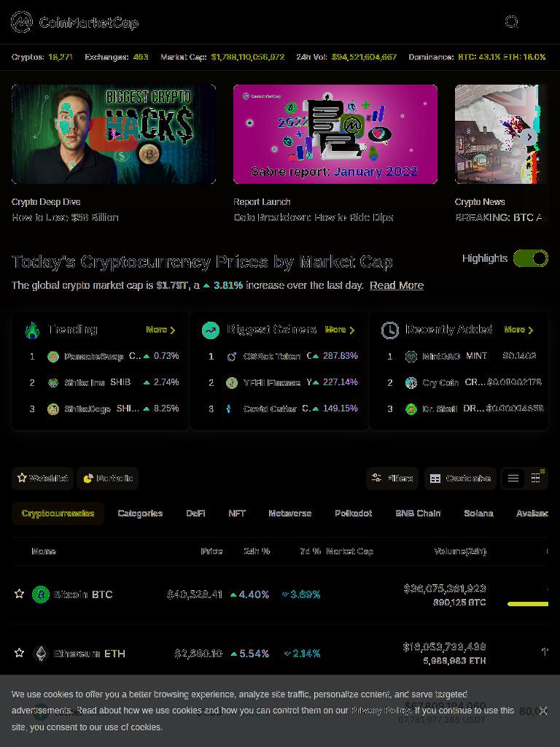Toggle the Highlights switch off
Viewport: 560px width, 747px height.
point(531,259)
